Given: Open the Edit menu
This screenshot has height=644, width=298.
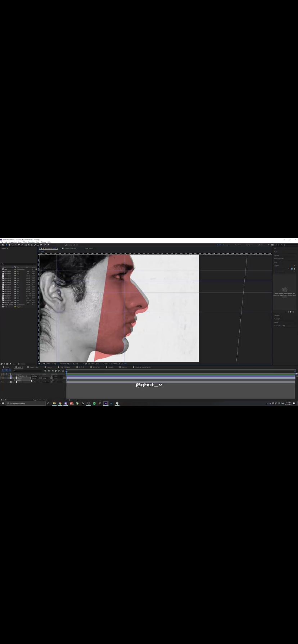Looking at the screenshot, I should click(x=6, y=242).
